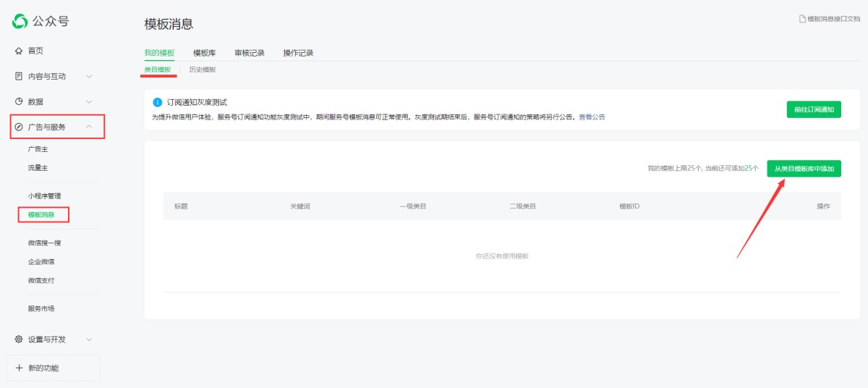Image resolution: width=868 pixels, height=388 pixels.
Task: Expand the 数据 menu chevron
Action: click(89, 101)
